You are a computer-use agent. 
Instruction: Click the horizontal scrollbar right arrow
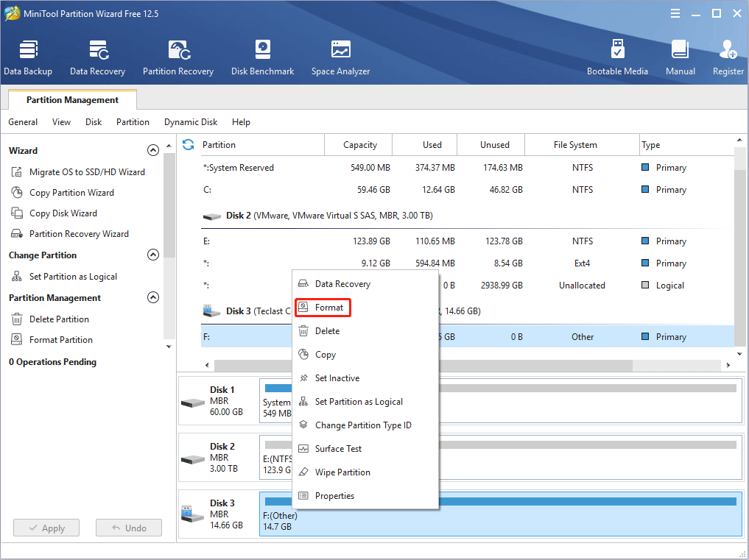(x=728, y=364)
